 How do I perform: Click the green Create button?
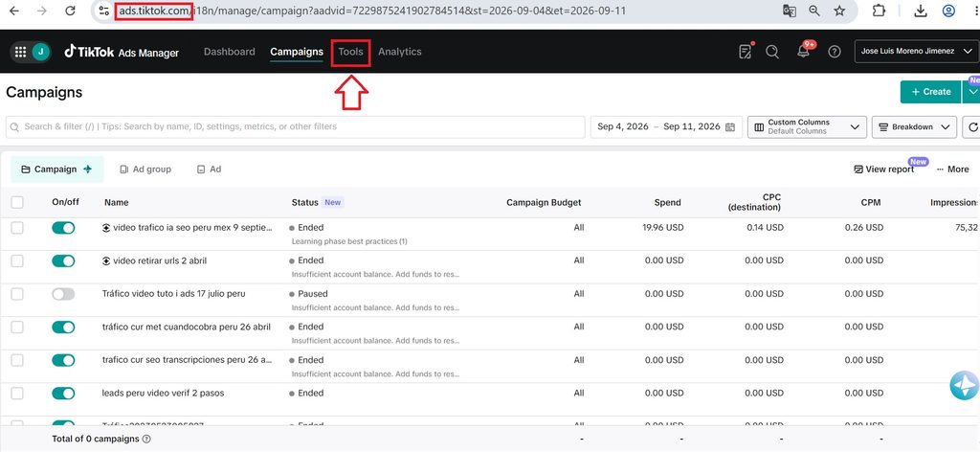[x=931, y=92]
